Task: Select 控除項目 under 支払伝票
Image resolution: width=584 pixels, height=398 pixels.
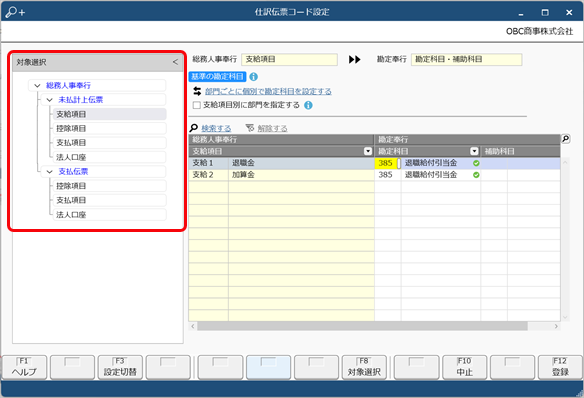Action: pyautogui.click(x=110, y=186)
